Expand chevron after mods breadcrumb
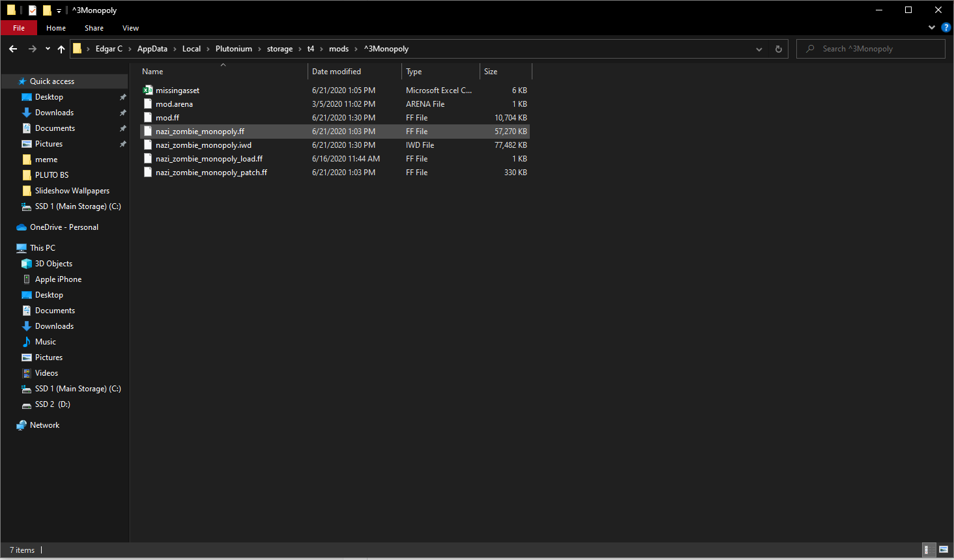Viewport: 954px width, 560px height. 356,49
